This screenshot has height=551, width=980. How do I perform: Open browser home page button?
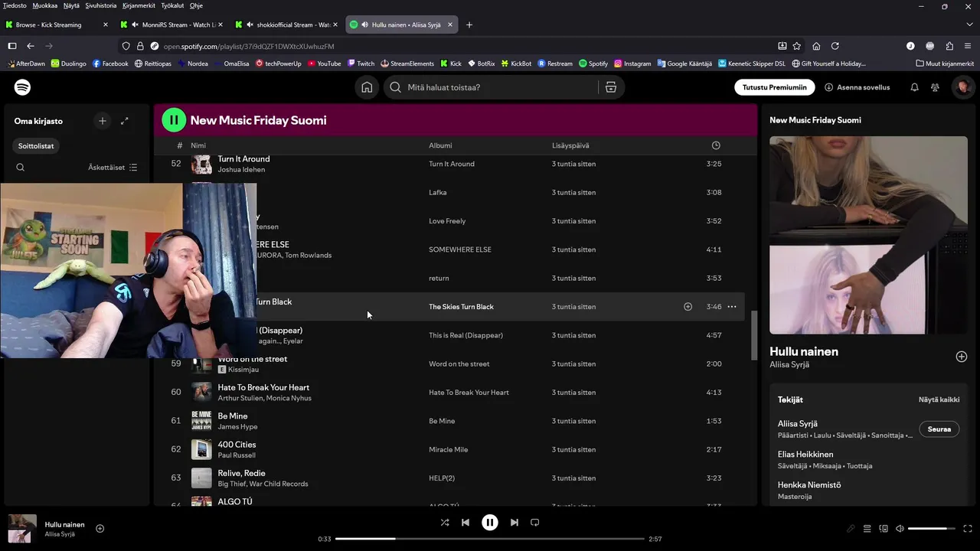[x=816, y=46]
